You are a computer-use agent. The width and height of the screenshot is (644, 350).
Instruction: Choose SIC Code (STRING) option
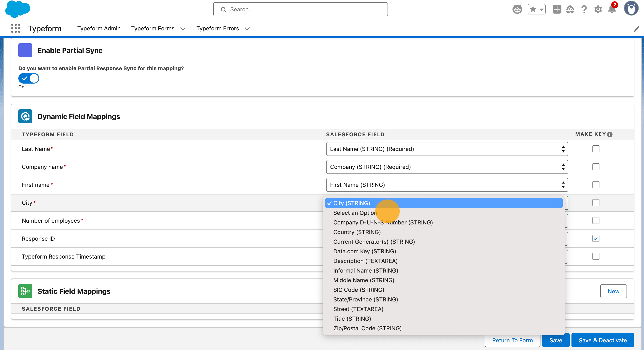point(444,290)
